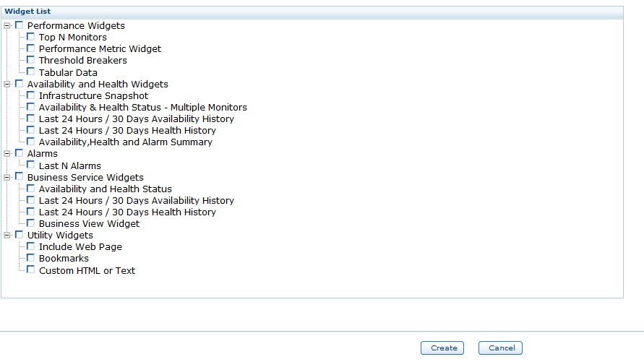Enable the Infrastructure Snapshot checkbox
Viewport: 644px width, 362px height.
point(30,95)
